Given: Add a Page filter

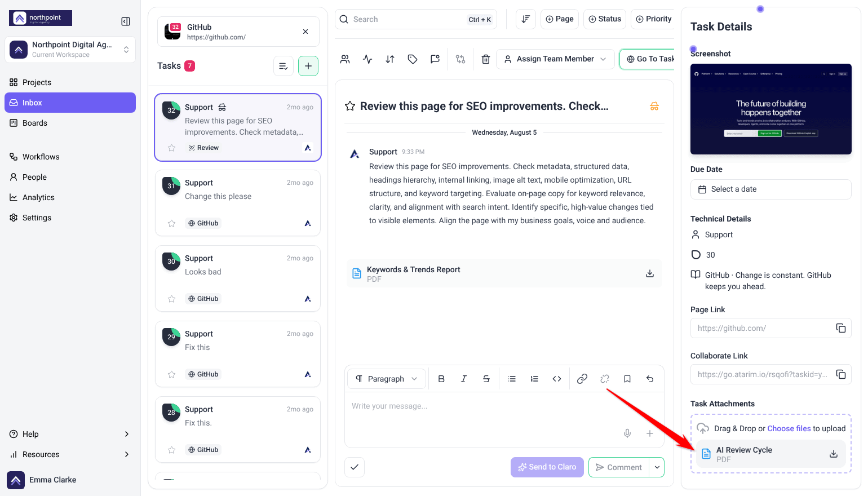Looking at the screenshot, I should (x=559, y=19).
